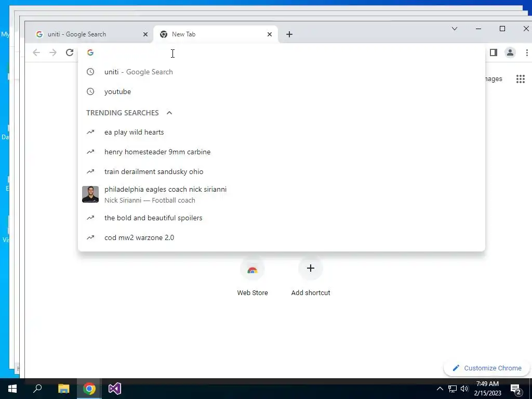Viewport: 532px width, 399px height.
Task: Click the Nick Sirianni photo thumbnail
Action: [x=90, y=194]
